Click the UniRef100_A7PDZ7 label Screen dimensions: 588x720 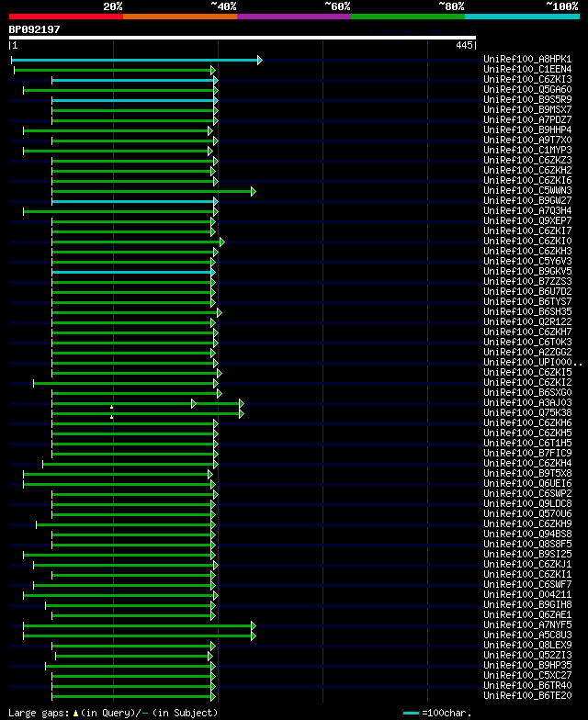pyautogui.click(x=527, y=119)
